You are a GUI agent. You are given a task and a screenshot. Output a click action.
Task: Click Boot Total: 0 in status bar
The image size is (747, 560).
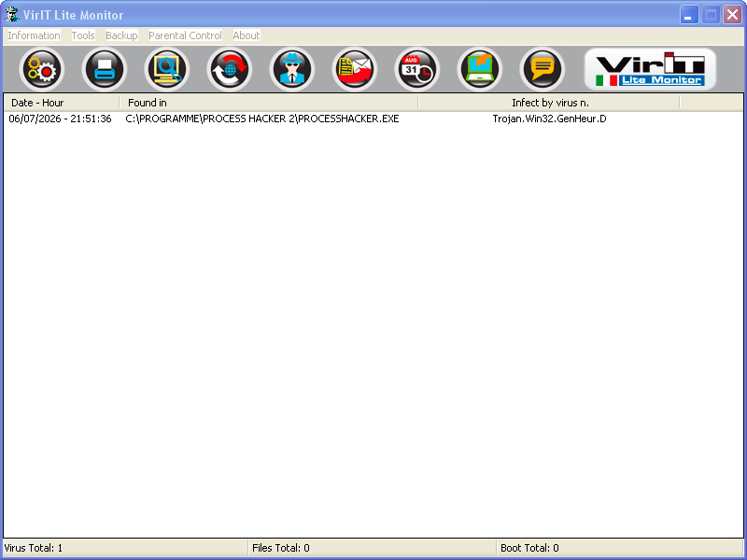(x=529, y=548)
